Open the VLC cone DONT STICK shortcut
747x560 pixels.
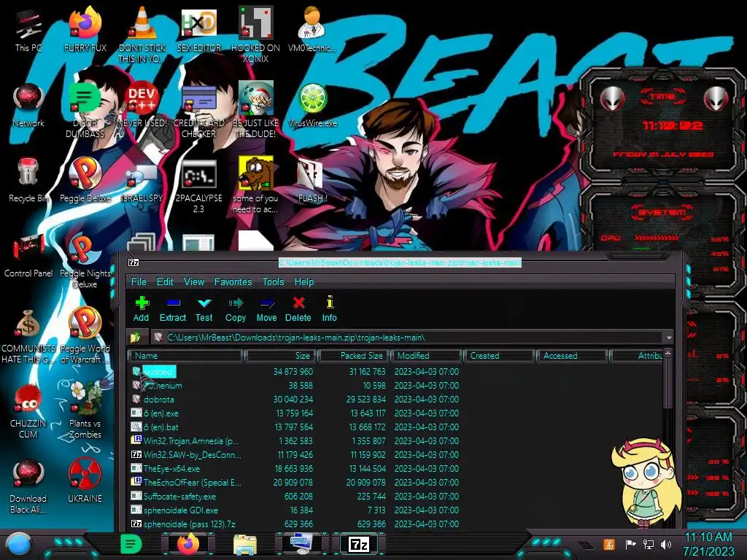142,34
